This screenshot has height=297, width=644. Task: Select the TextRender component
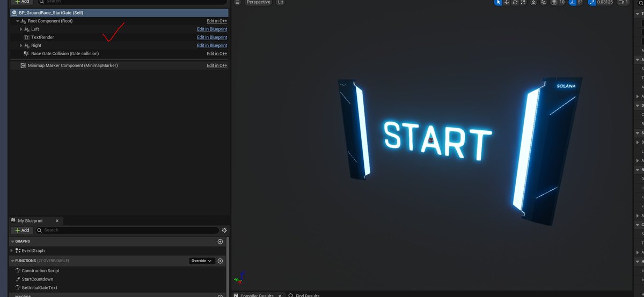click(x=42, y=37)
